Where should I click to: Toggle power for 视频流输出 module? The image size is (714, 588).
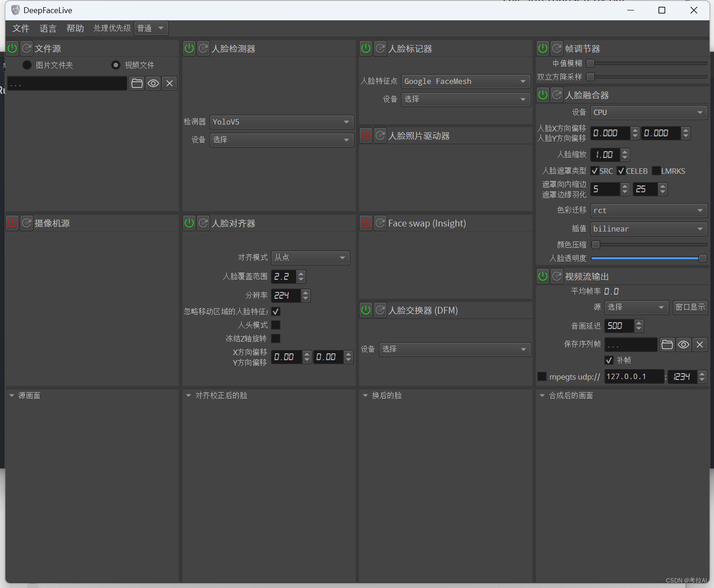coord(543,276)
